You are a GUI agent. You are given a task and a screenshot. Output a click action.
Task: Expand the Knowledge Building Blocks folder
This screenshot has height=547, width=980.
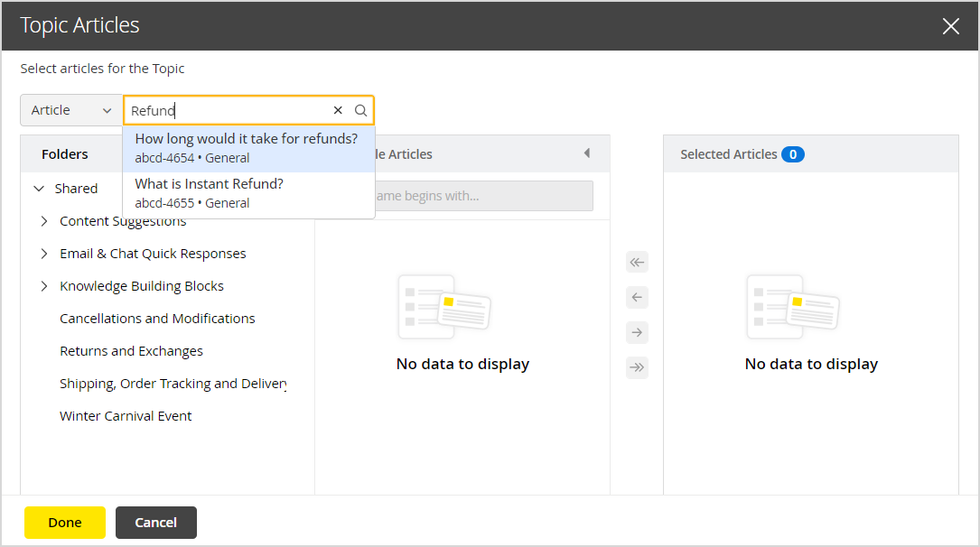click(43, 285)
